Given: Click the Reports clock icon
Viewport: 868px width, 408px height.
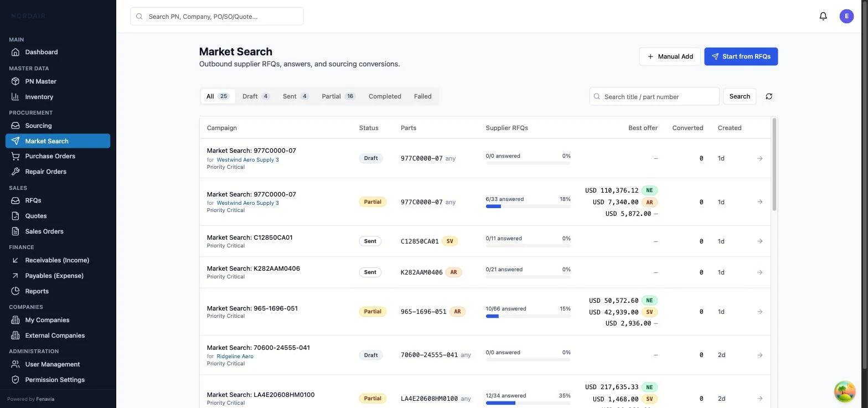Looking at the screenshot, I should (15, 291).
